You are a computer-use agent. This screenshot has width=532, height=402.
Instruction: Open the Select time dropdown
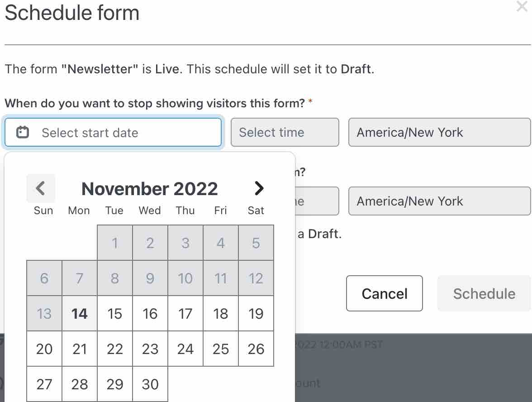tap(285, 132)
